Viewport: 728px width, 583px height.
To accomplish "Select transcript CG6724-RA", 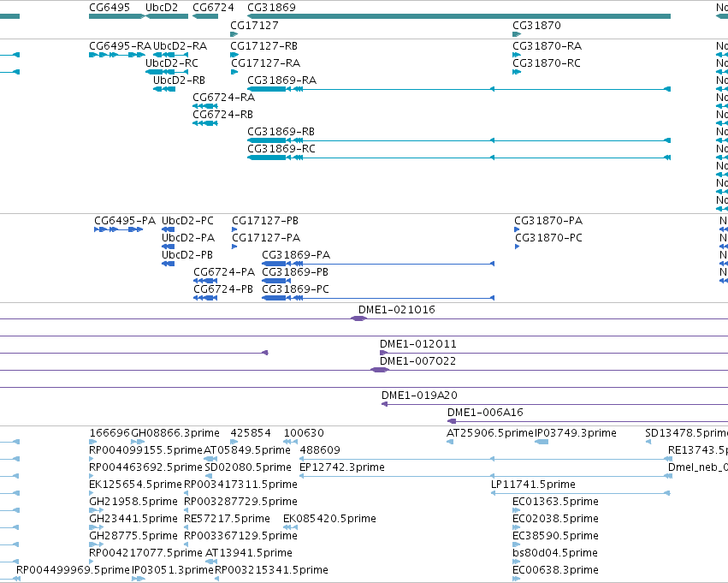I will click(224, 98).
